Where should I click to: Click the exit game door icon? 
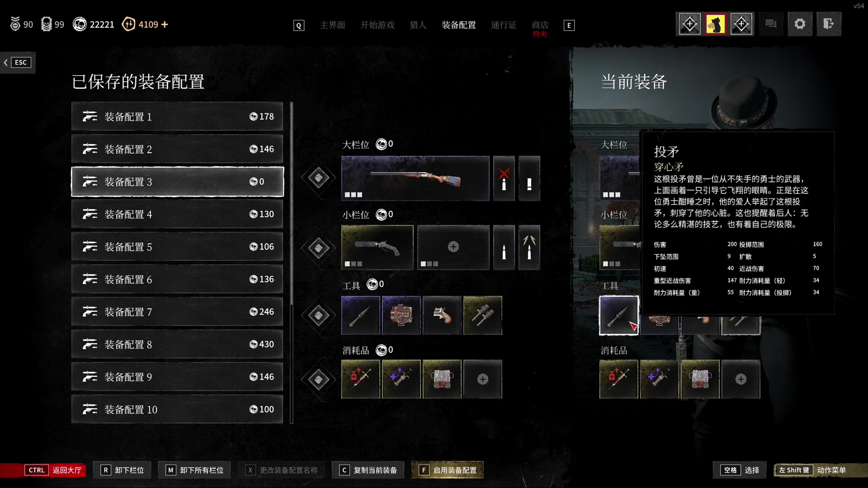coord(828,24)
